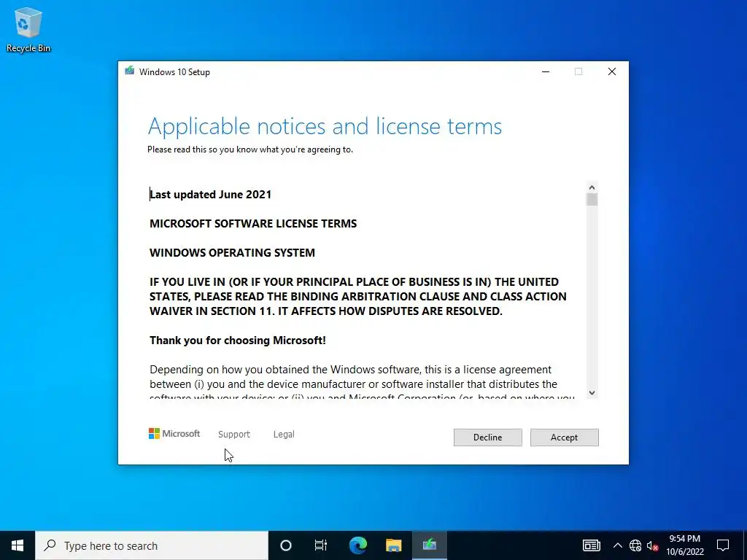
Task: Open the Support link
Action: (x=234, y=435)
